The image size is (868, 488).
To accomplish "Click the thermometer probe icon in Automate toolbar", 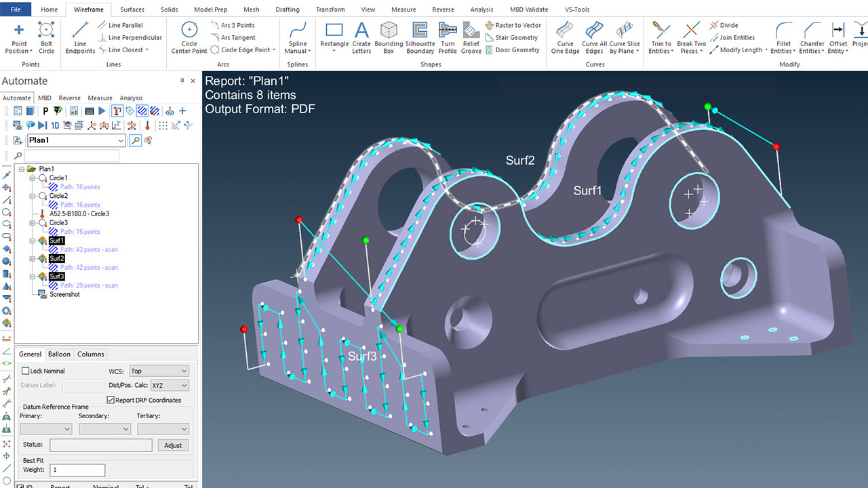I will [147, 126].
